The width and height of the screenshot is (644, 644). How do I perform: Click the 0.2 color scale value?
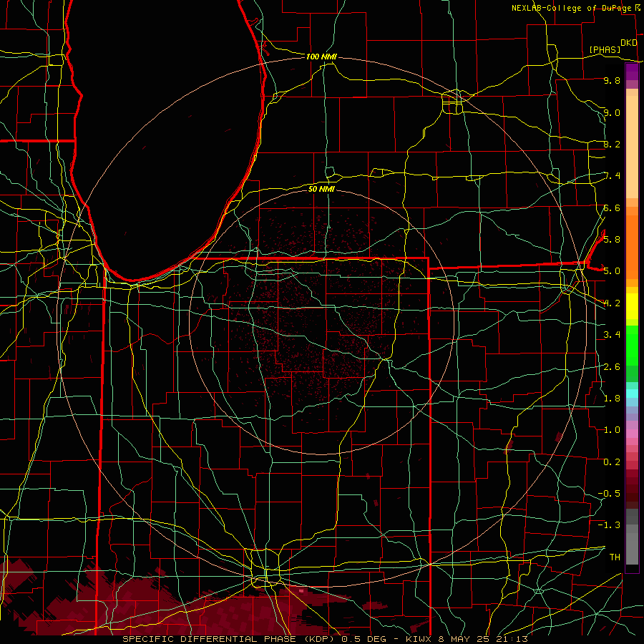(x=612, y=462)
